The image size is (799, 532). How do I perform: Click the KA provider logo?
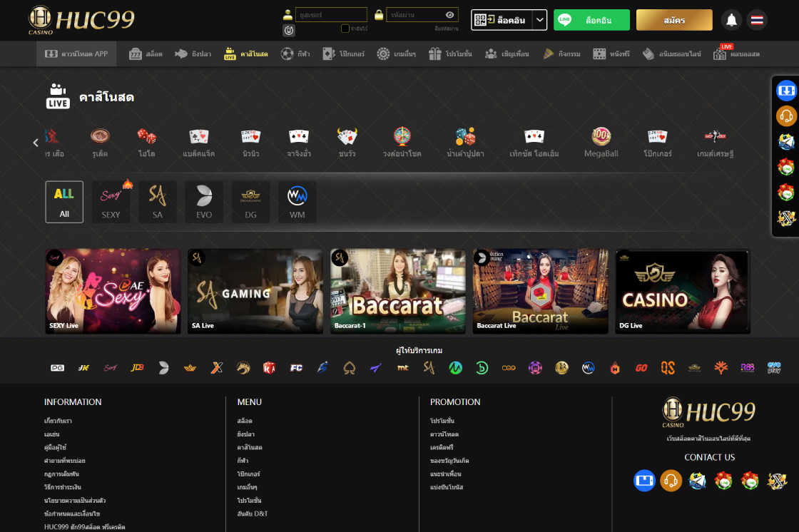click(269, 368)
